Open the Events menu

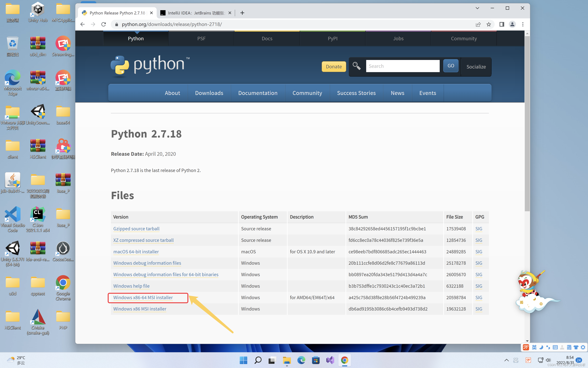point(428,93)
